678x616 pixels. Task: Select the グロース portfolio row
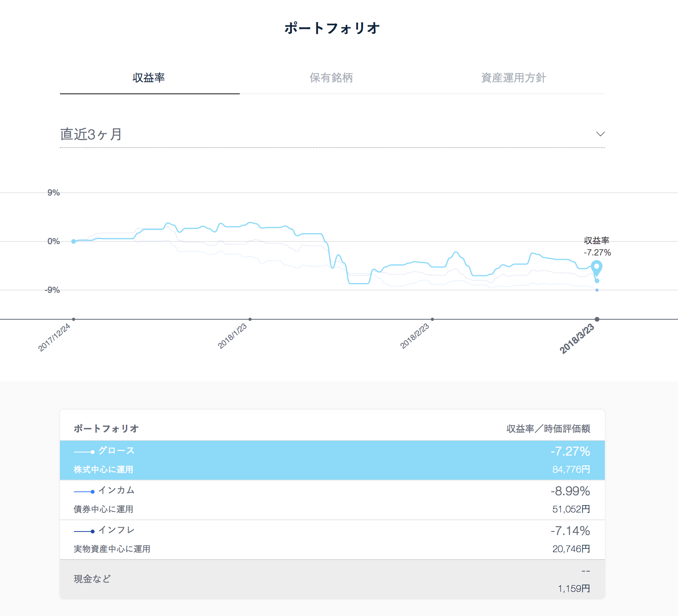point(332,460)
